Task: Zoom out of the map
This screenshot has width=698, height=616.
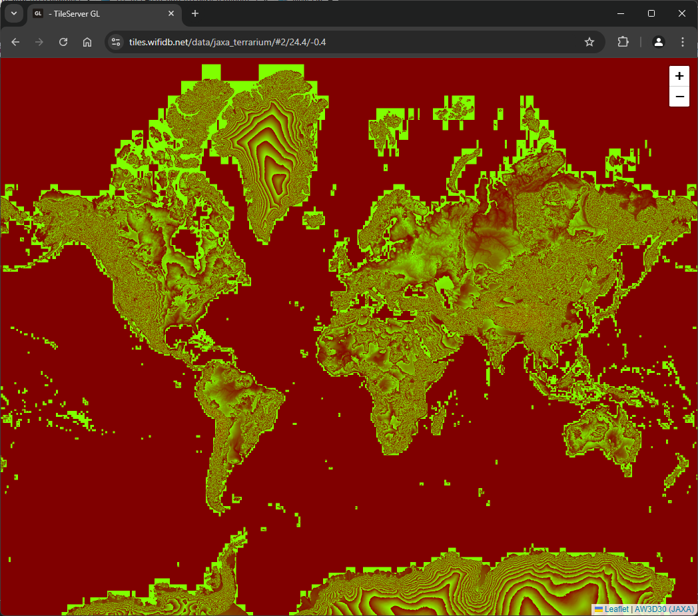Action: (679, 97)
